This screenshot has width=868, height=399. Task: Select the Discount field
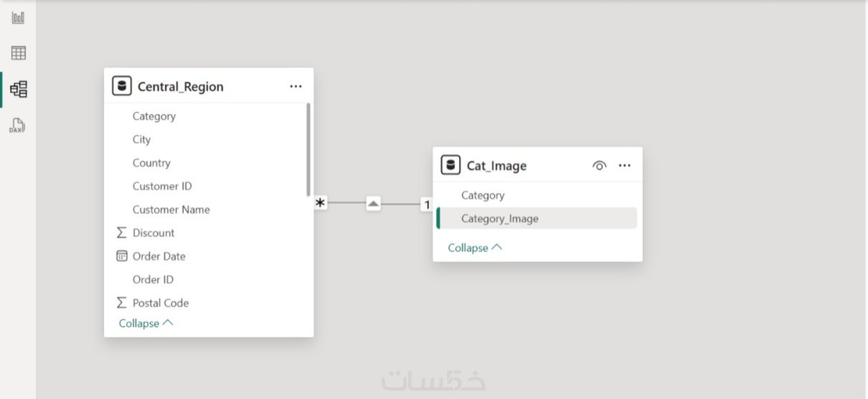153,233
